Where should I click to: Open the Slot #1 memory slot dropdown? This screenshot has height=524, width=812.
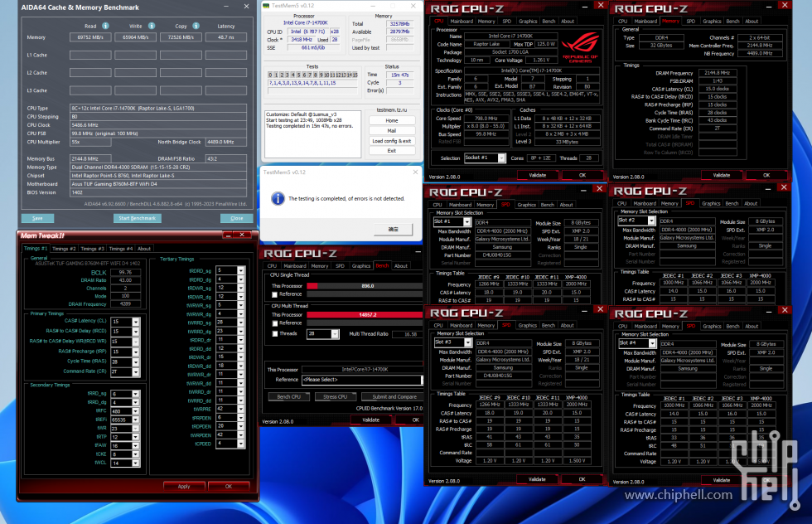coord(466,222)
